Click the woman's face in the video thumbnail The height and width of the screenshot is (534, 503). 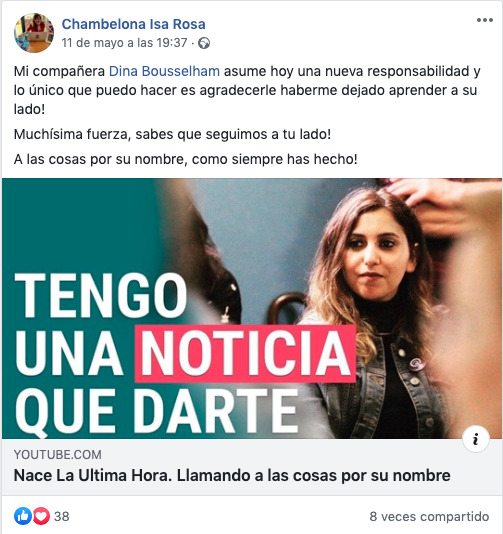point(376,250)
